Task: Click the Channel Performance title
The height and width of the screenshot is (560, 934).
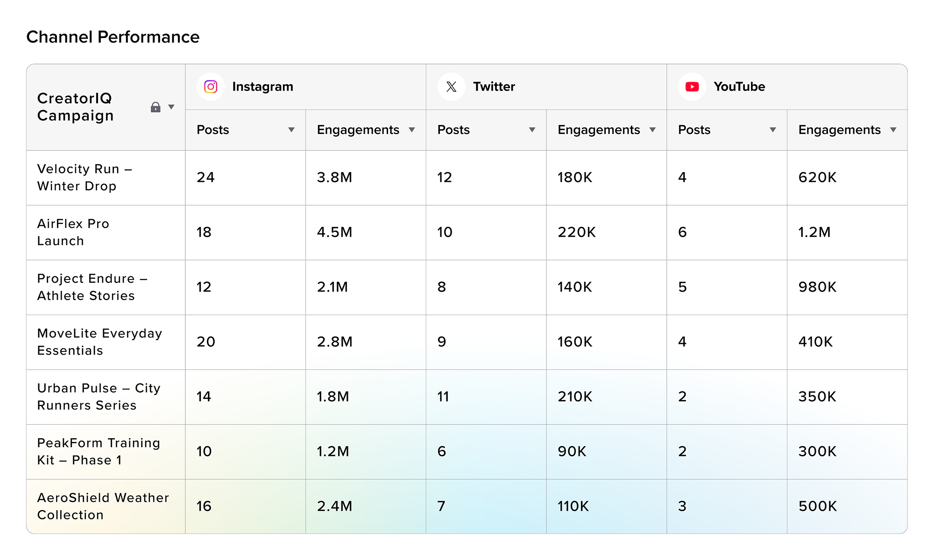Action: pyautogui.click(x=113, y=37)
